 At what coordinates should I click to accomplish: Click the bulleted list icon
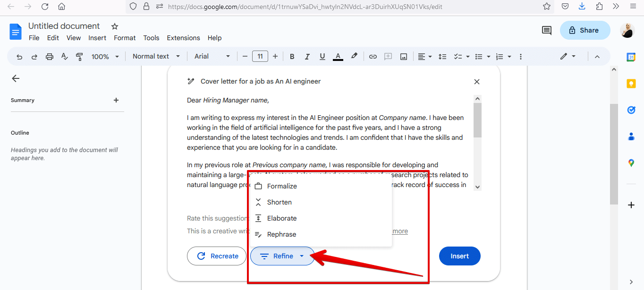(x=479, y=57)
